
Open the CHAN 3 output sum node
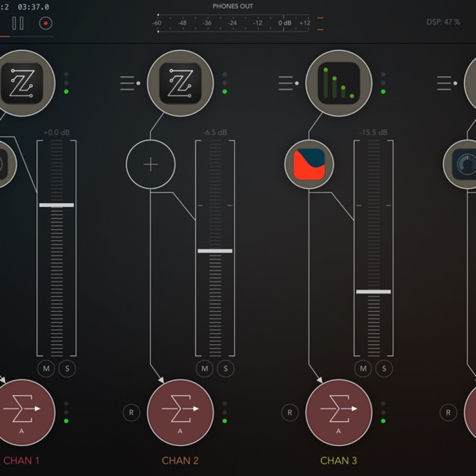pyautogui.click(x=339, y=413)
